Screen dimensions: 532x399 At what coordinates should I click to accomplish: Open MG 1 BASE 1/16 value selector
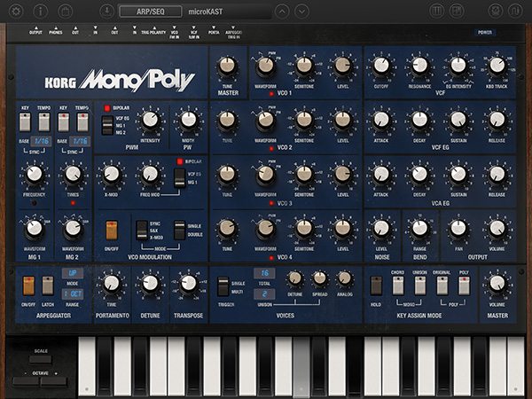(x=42, y=141)
